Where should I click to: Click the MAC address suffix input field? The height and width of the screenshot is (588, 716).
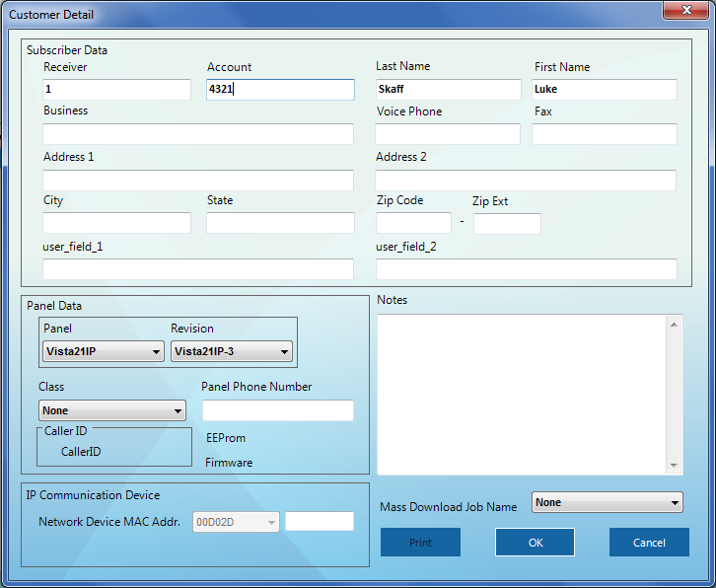pyautogui.click(x=320, y=521)
